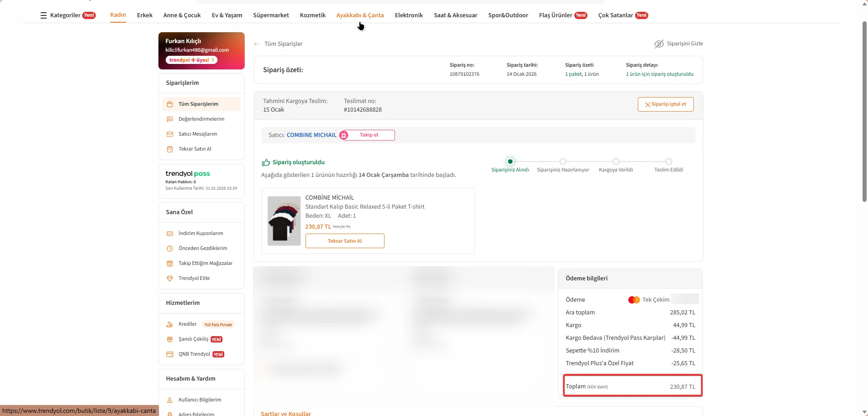
Task: Open Flaş Ürünler deals
Action: pos(563,15)
